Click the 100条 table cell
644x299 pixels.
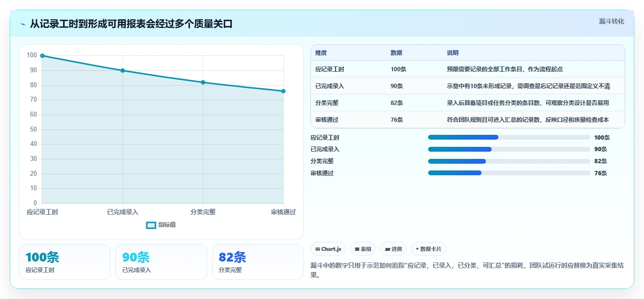coord(398,69)
